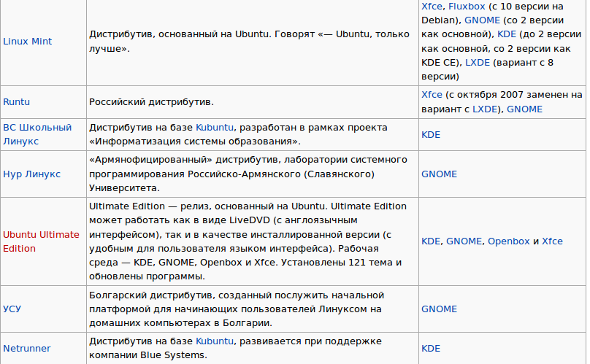Open the Netrunner link
This screenshot has width=590, height=364.
[x=27, y=349]
